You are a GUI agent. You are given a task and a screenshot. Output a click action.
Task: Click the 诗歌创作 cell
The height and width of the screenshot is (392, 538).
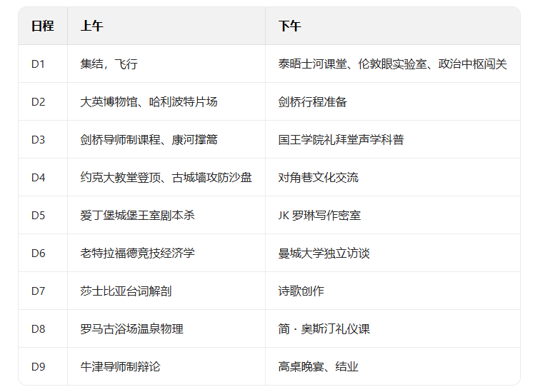click(301, 291)
